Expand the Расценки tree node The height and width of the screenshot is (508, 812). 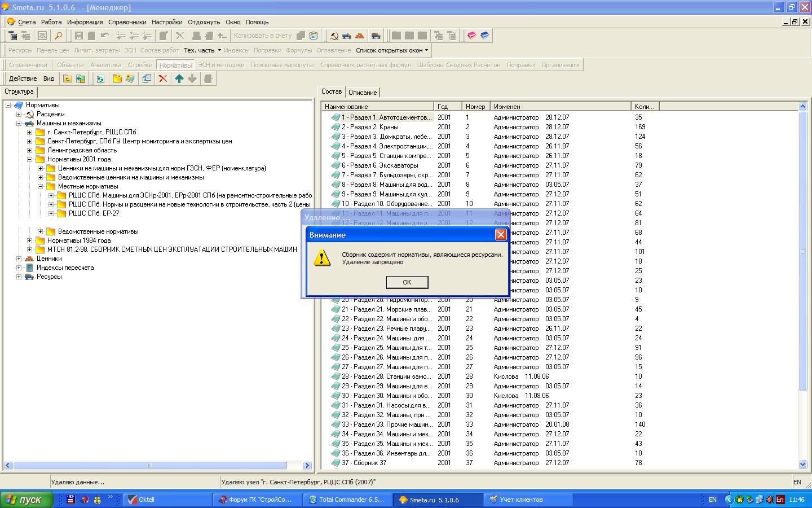[x=19, y=114]
